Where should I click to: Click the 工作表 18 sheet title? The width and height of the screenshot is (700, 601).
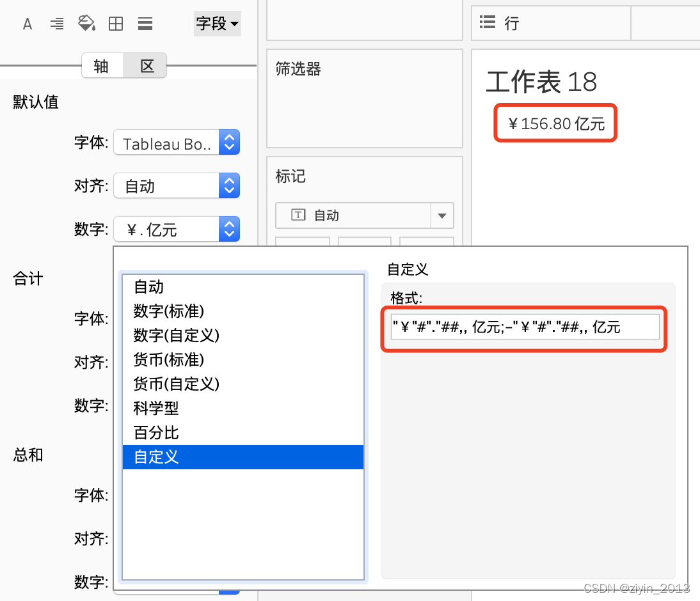(x=541, y=82)
